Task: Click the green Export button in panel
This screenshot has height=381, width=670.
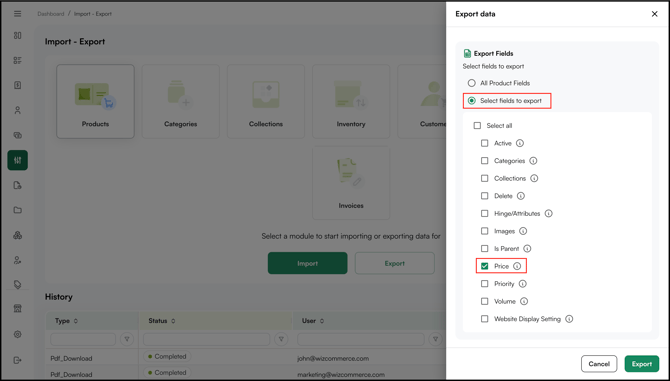Action: (642, 364)
